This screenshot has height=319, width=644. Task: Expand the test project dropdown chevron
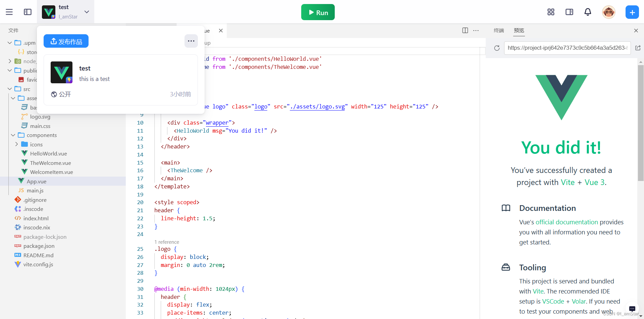pos(87,12)
